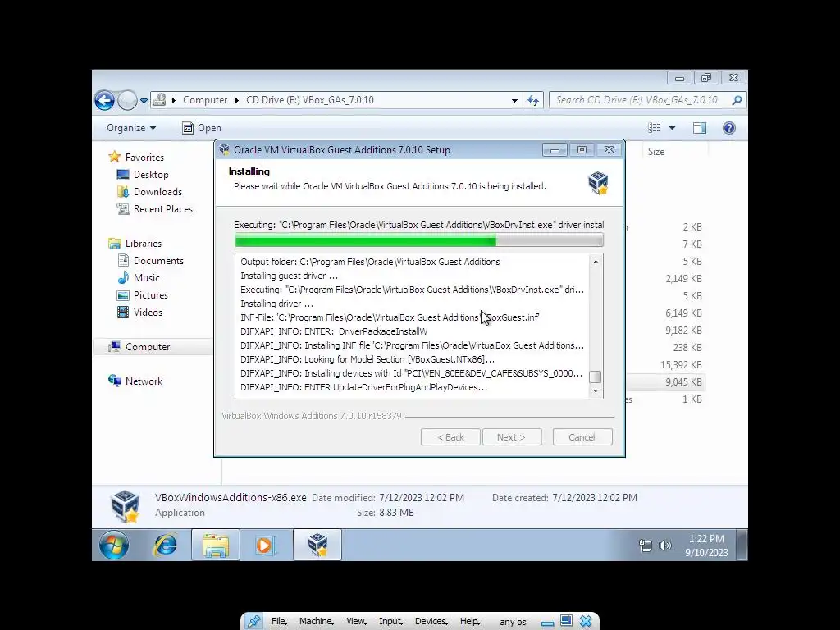Click the setup dialog title bar icon
The width and height of the screenshot is (840, 630).
(x=224, y=150)
